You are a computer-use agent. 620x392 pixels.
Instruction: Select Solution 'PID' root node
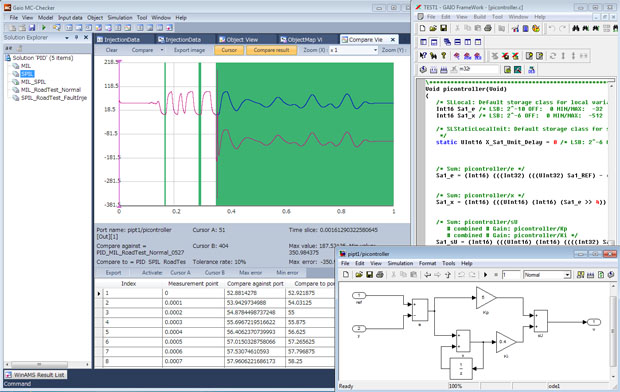[43, 58]
